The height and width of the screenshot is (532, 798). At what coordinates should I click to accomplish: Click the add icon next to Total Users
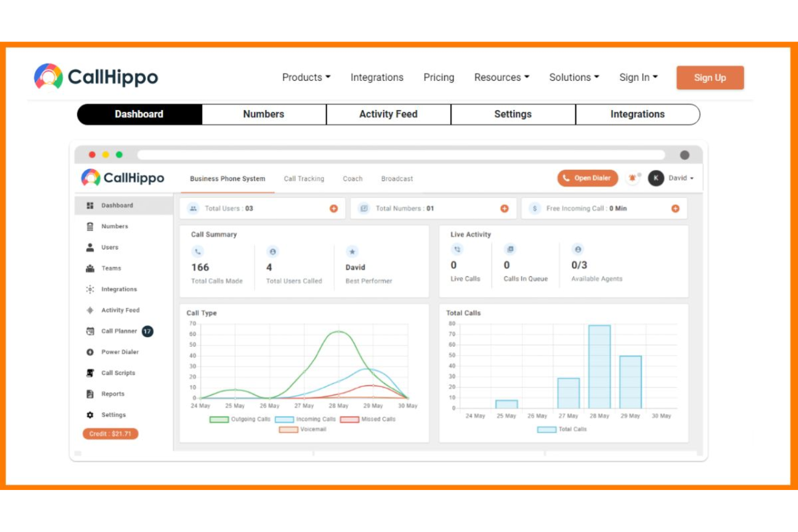333,208
